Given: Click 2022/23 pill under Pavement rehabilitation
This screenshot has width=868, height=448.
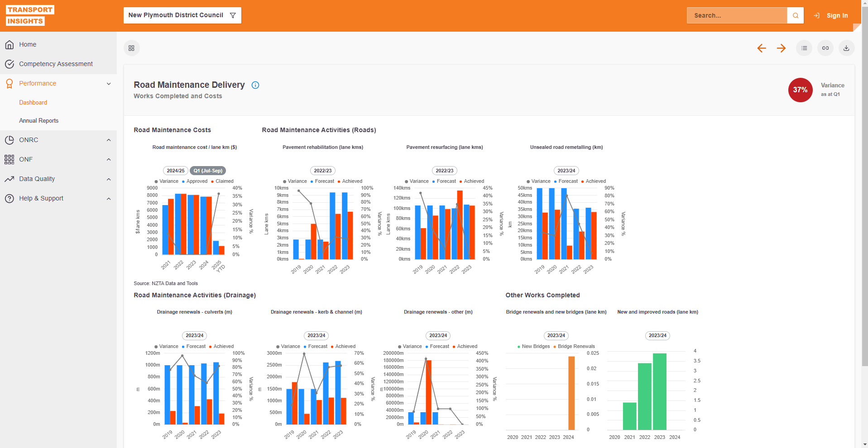Looking at the screenshot, I should coord(323,171).
